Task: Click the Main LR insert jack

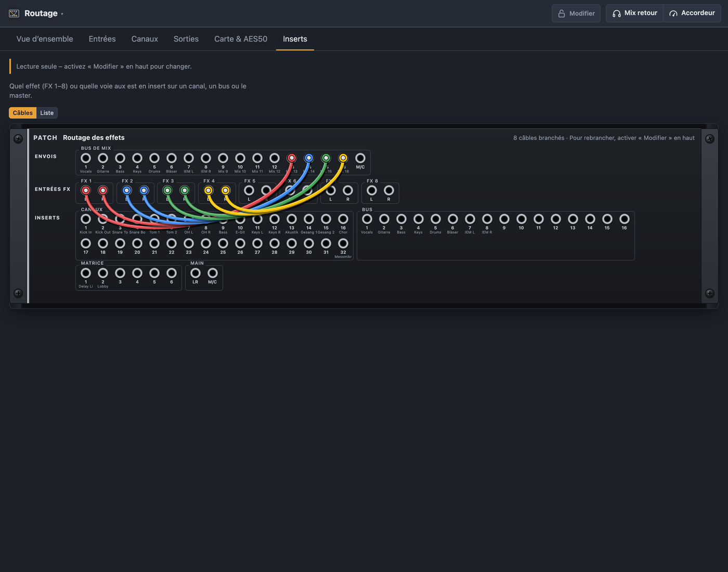Action: coord(196,273)
